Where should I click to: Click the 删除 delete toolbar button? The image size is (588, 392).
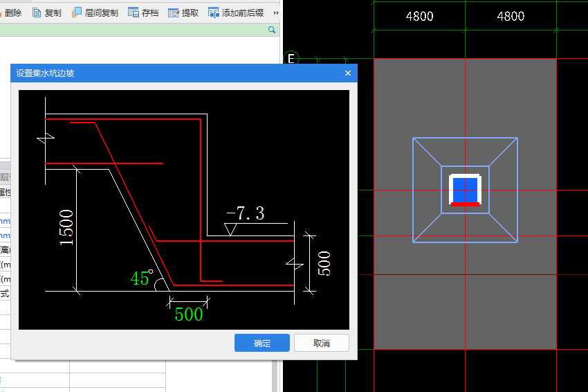tap(10, 12)
